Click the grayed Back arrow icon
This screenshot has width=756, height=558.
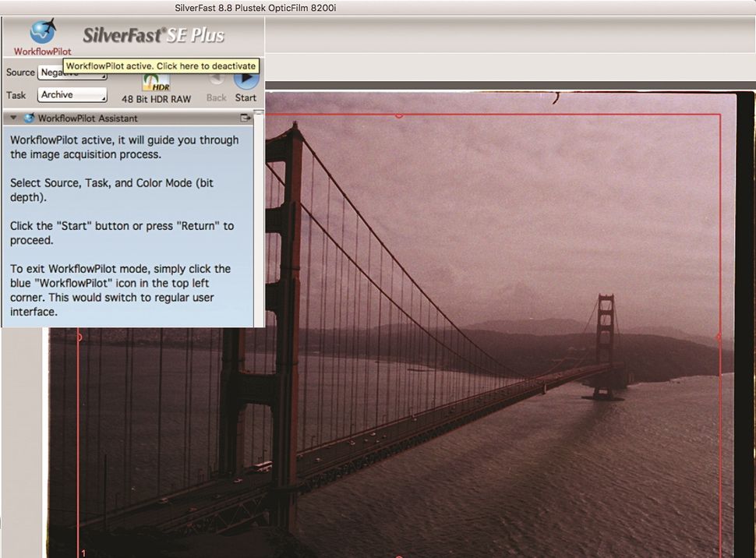[x=217, y=80]
